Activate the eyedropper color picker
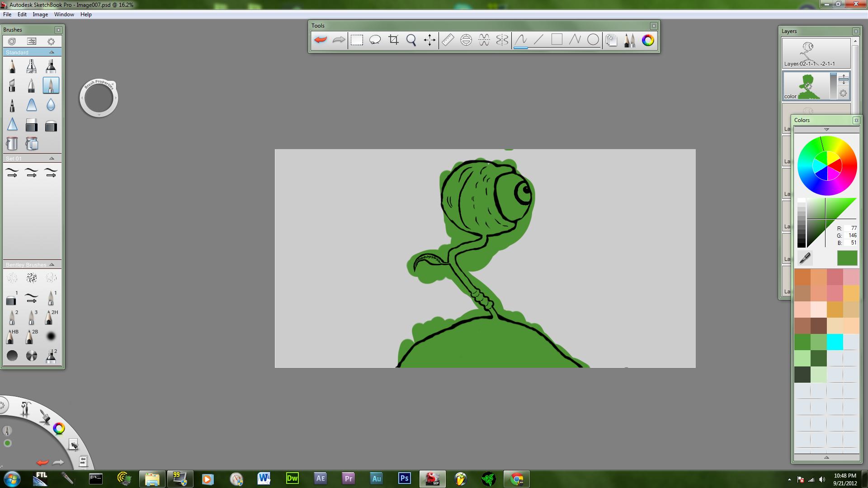 805,258
